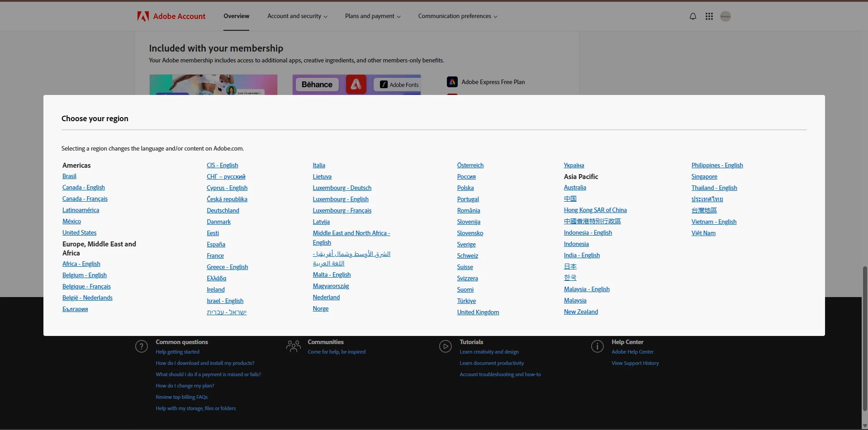Image resolution: width=868 pixels, height=430 pixels.
Task: Open the profile avatar menu
Action: tap(725, 16)
